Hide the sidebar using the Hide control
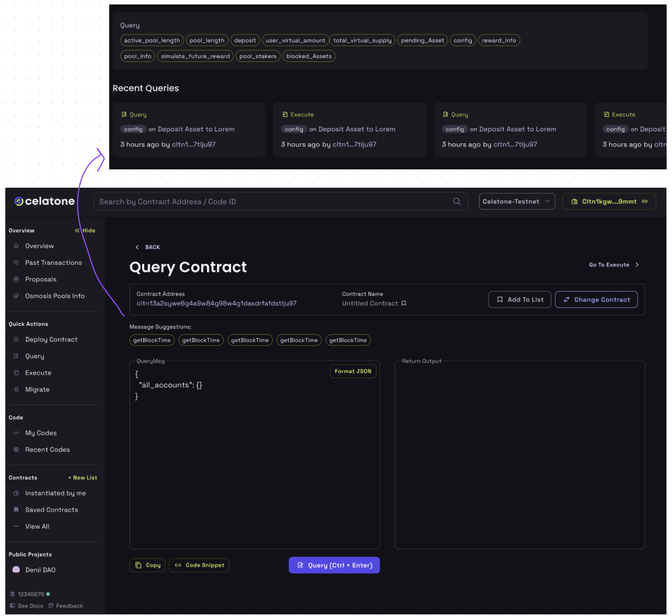672x616 pixels. point(85,230)
